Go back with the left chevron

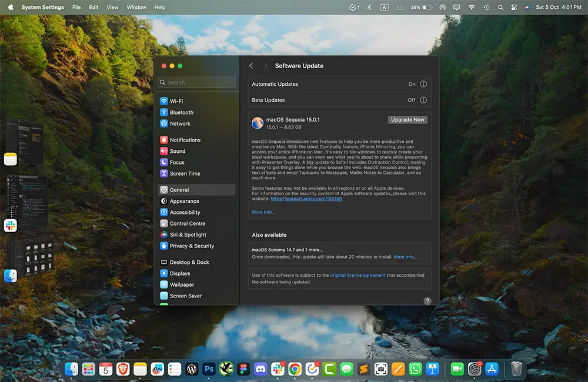click(251, 66)
